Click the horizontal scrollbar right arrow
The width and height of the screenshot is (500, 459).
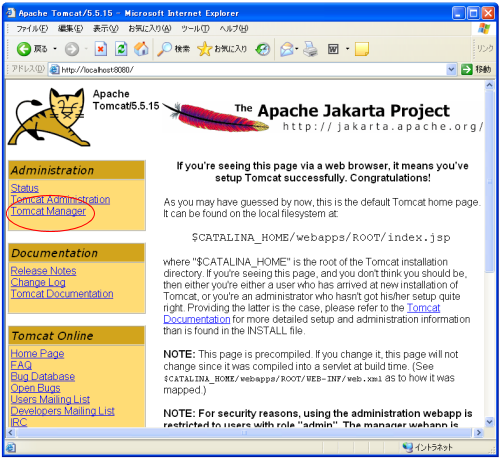(479, 433)
